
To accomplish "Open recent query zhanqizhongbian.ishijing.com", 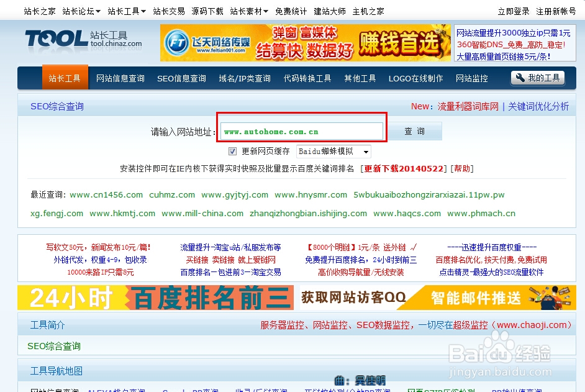I will (x=308, y=214).
